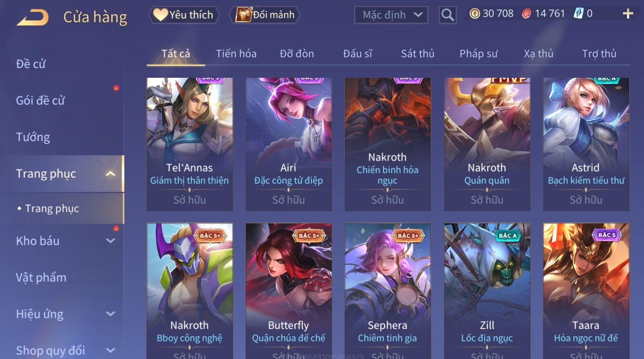Screen dimensions: 644x359
Task: Switch to the Pháp sư tab
Action: point(478,53)
